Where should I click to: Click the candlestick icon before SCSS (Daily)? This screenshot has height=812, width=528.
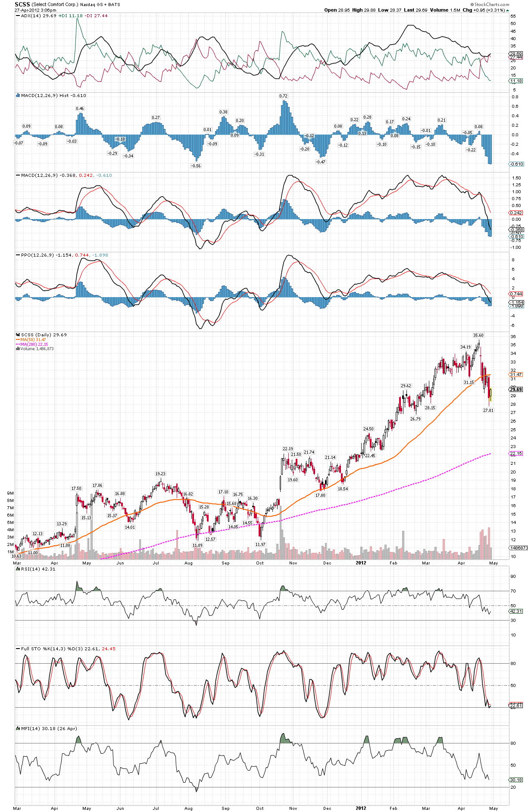tap(18, 335)
